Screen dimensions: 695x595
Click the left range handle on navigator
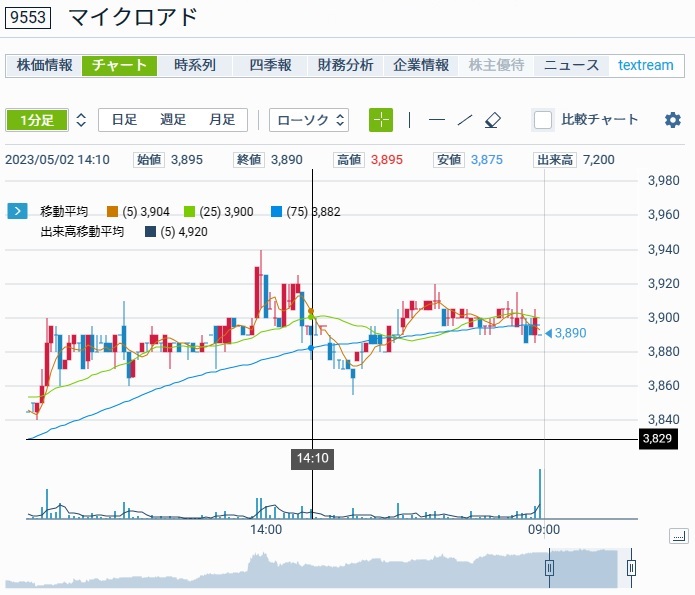pos(549,568)
